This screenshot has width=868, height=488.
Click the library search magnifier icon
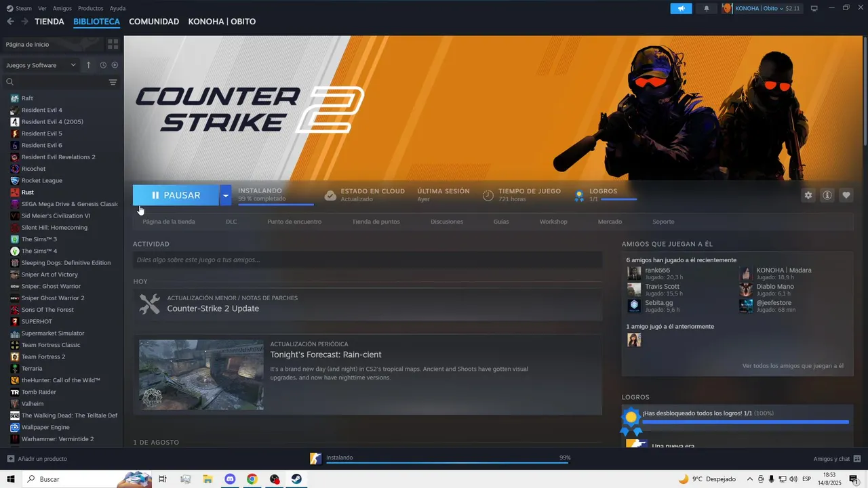(10, 82)
